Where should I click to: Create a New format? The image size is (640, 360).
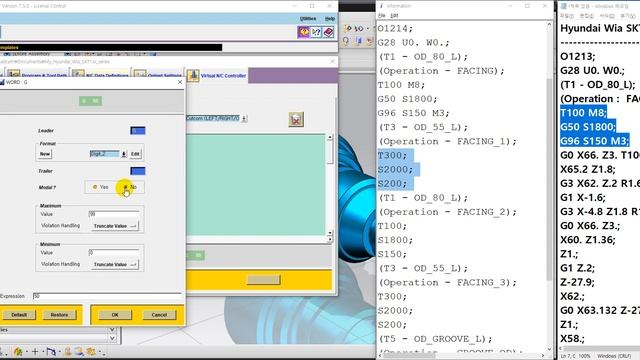tap(45, 154)
